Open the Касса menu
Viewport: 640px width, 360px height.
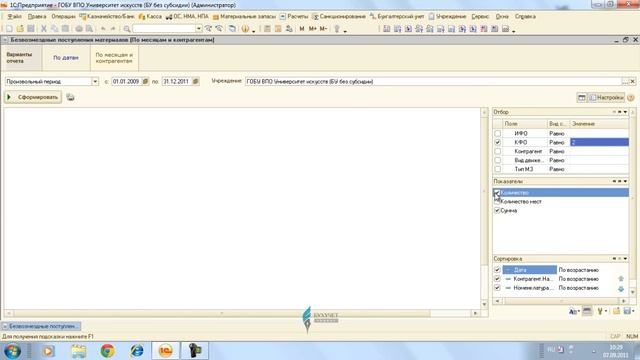[x=150, y=17]
